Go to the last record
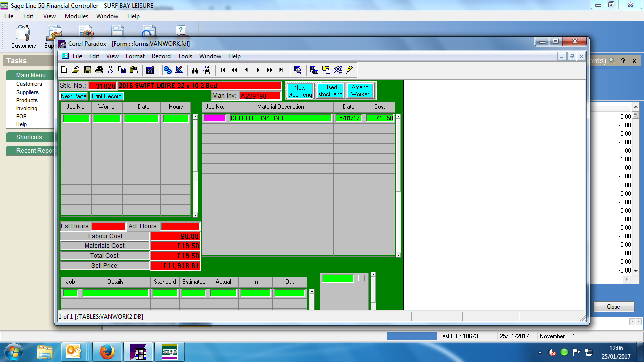The width and height of the screenshot is (644, 362). 281,70
